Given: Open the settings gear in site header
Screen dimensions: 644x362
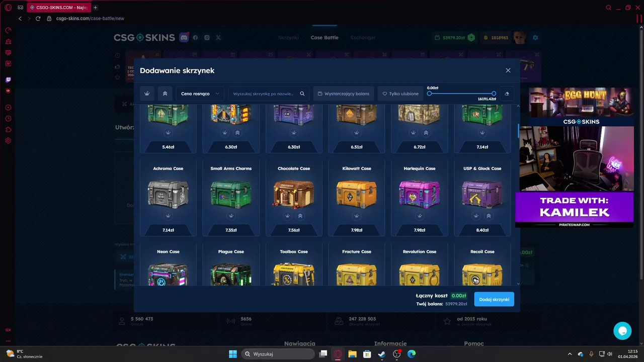Looking at the screenshot, I should (535, 38).
